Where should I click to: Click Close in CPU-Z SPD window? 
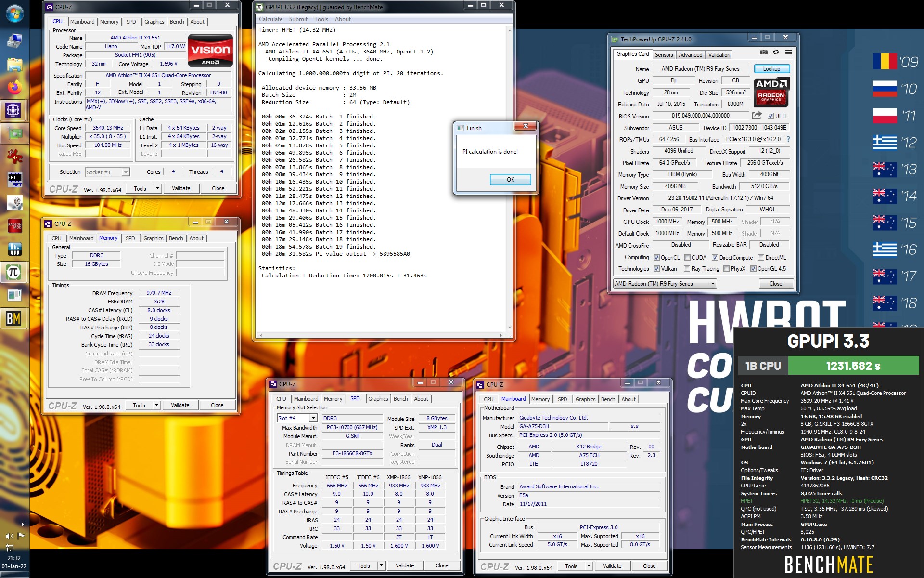[x=442, y=565]
